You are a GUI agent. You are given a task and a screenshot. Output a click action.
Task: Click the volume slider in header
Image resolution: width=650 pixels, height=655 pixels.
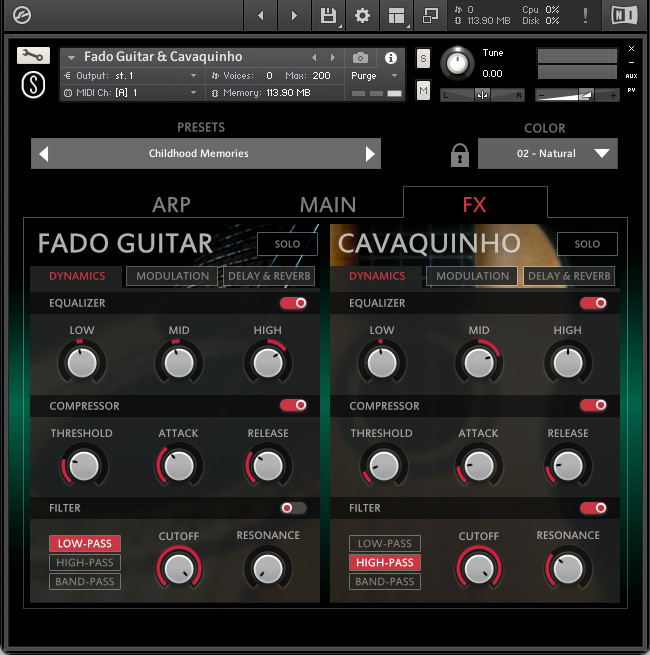(x=577, y=95)
